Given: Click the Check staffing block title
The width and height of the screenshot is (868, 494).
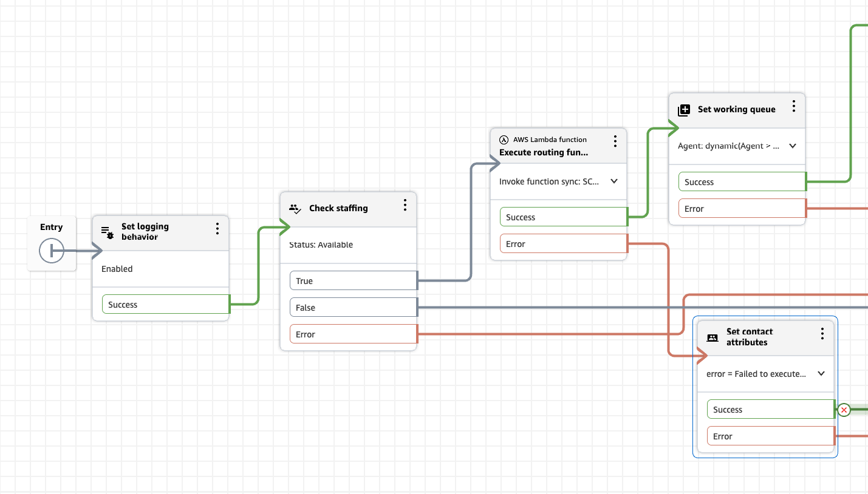Looking at the screenshot, I should click(338, 208).
